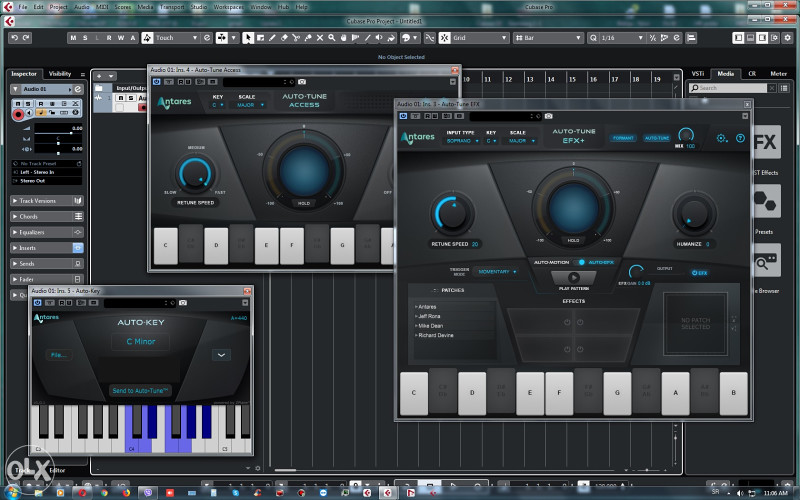Click the HOLD button in Auto-Tune EFX+
The height and width of the screenshot is (500, 800).
(573, 240)
